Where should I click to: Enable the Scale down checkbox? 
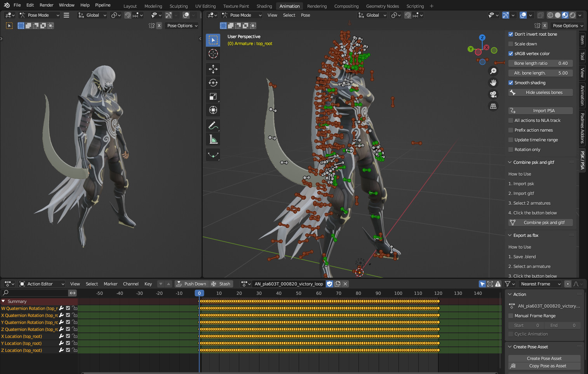[x=511, y=43]
